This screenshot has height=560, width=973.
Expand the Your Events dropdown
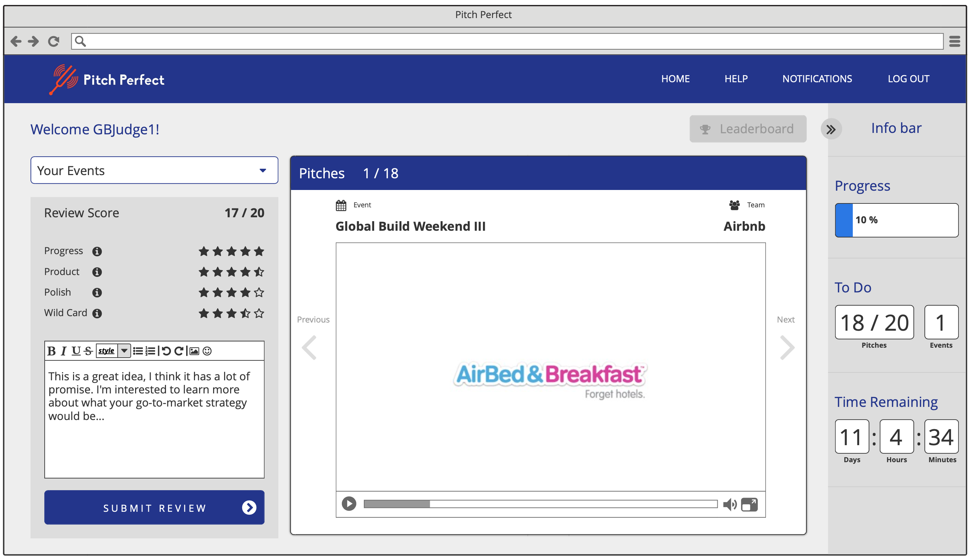(x=263, y=170)
